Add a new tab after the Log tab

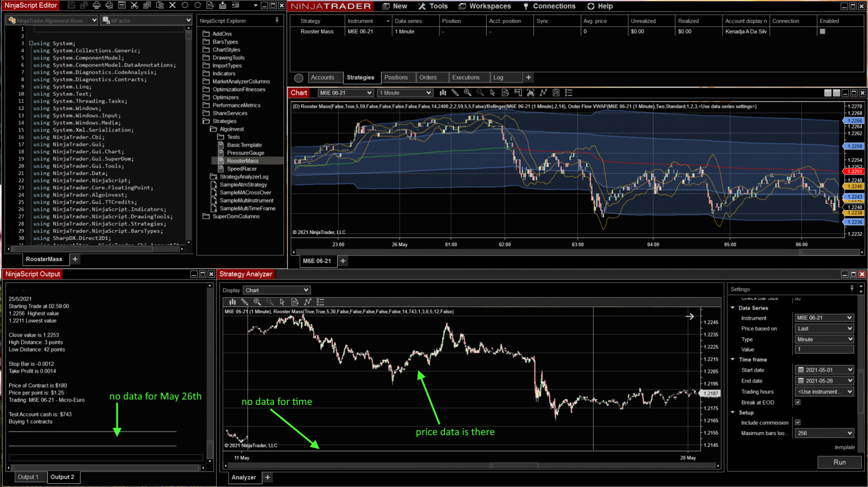click(x=528, y=77)
